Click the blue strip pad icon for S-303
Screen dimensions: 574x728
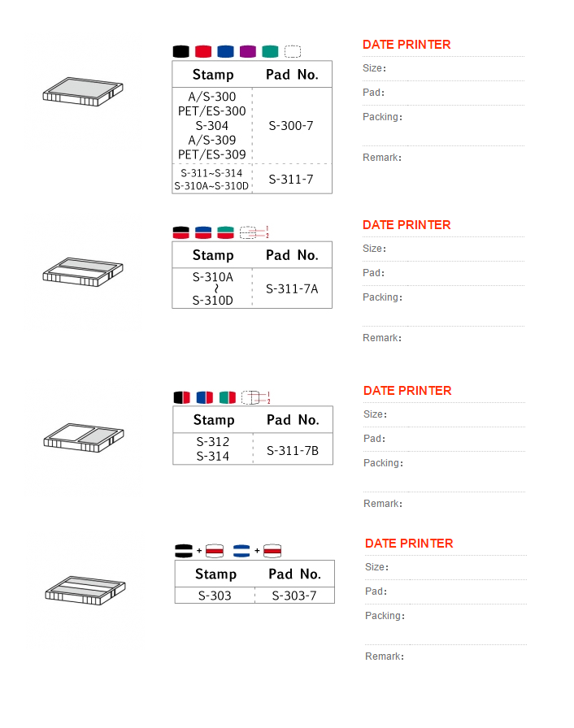click(241, 551)
